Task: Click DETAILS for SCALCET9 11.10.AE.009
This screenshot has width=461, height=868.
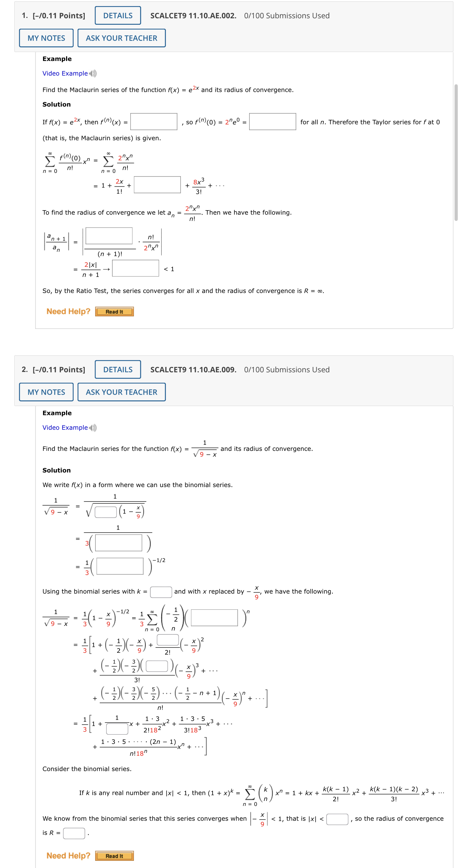Action: [x=117, y=369]
